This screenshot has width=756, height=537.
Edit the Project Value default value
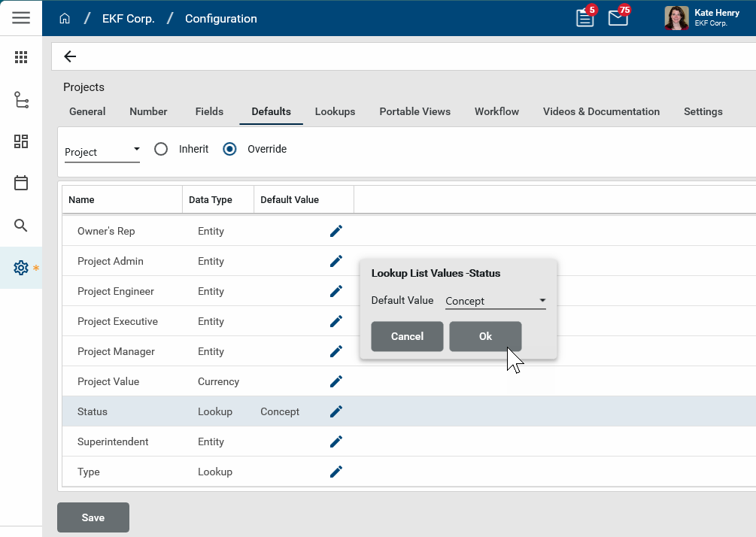tap(336, 381)
